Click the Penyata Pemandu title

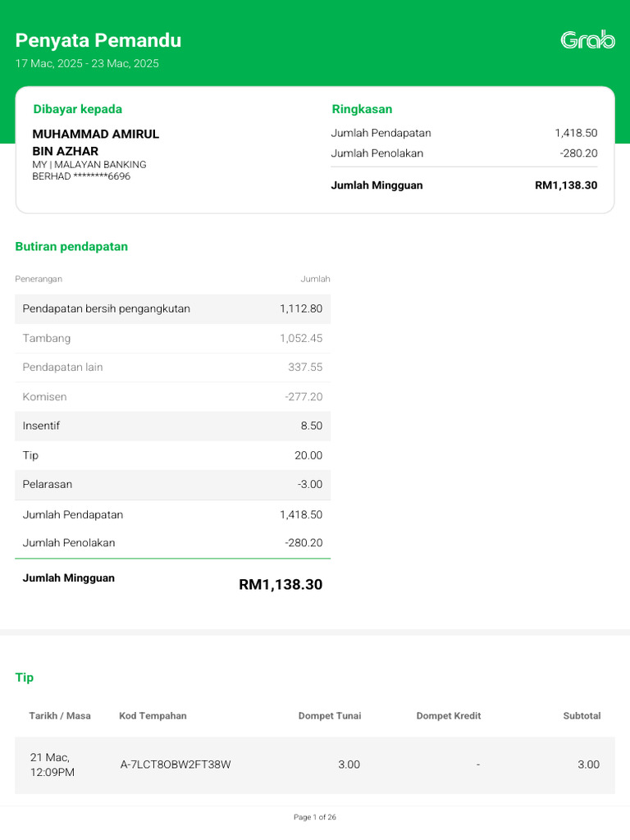point(98,40)
